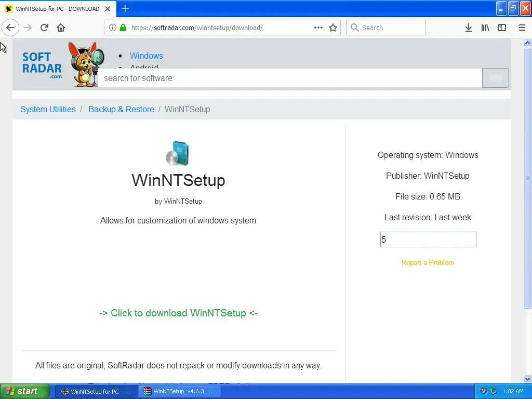Click 'Last revision: Last week' text
532x399 pixels.
tap(428, 217)
